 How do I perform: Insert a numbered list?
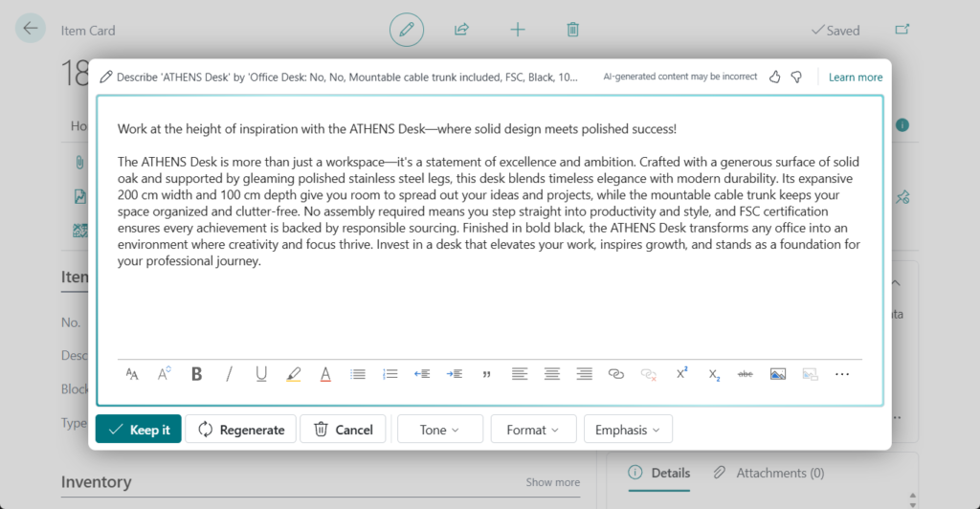[390, 374]
